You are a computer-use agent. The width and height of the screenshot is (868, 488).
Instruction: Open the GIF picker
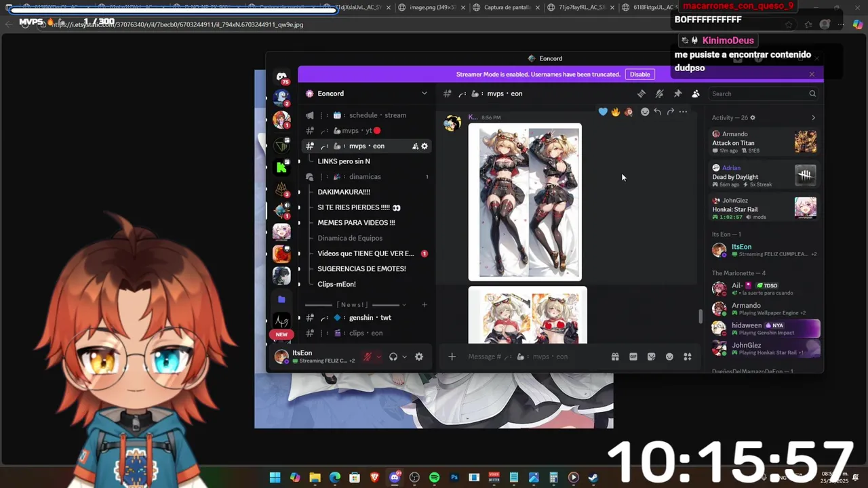click(633, 357)
